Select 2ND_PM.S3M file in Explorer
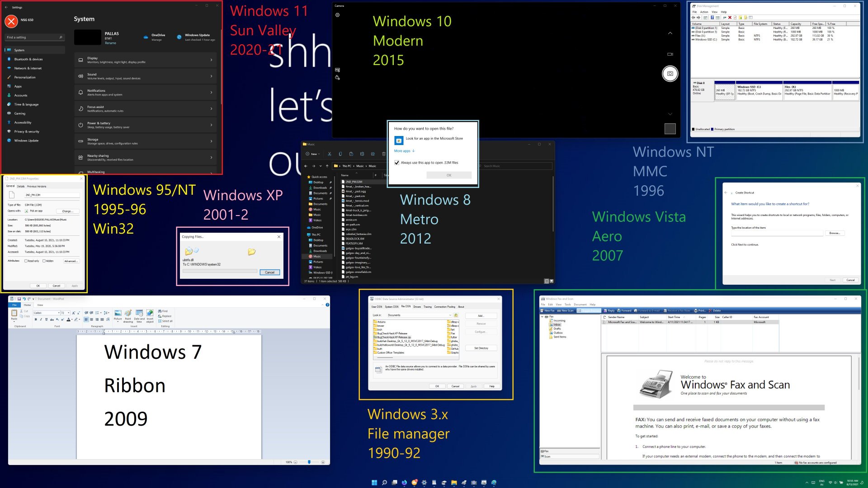 point(363,182)
